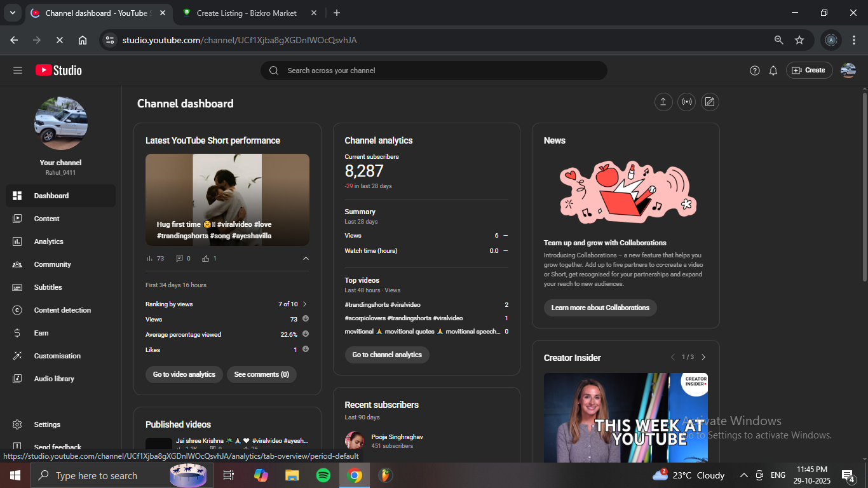The height and width of the screenshot is (488, 868).
Task: Click the create post pencil icon
Action: coord(710,102)
